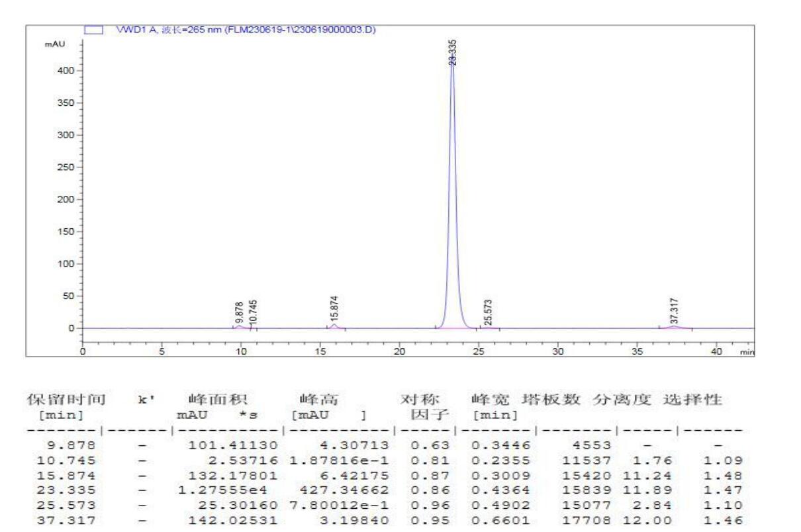Click the 23.335 main peak label
The image size is (801, 532).
click(x=452, y=52)
